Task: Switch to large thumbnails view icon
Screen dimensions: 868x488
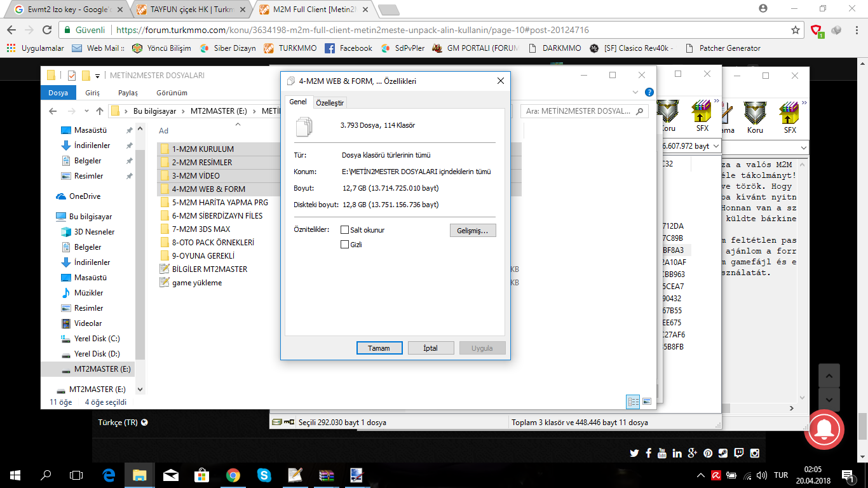Action: pyautogui.click(x=647, y=402)
